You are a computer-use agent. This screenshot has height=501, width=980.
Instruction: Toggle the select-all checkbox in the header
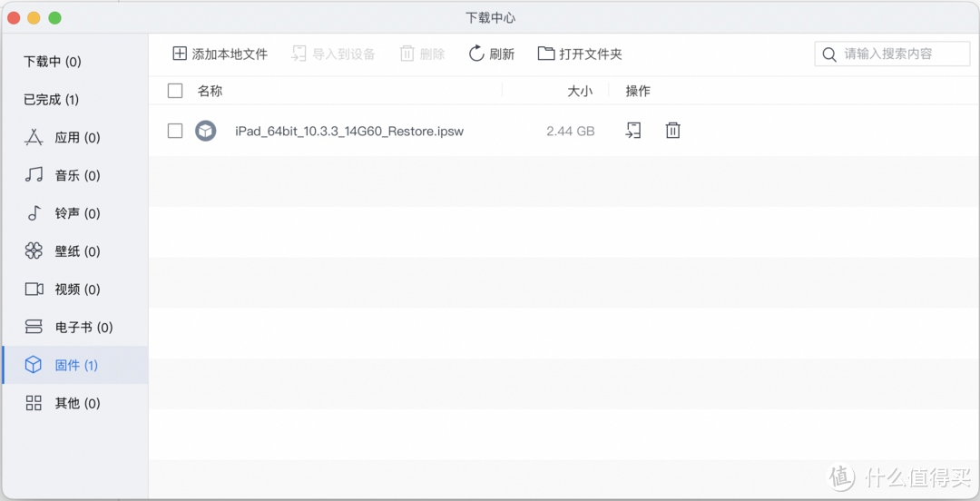(175, 91)
